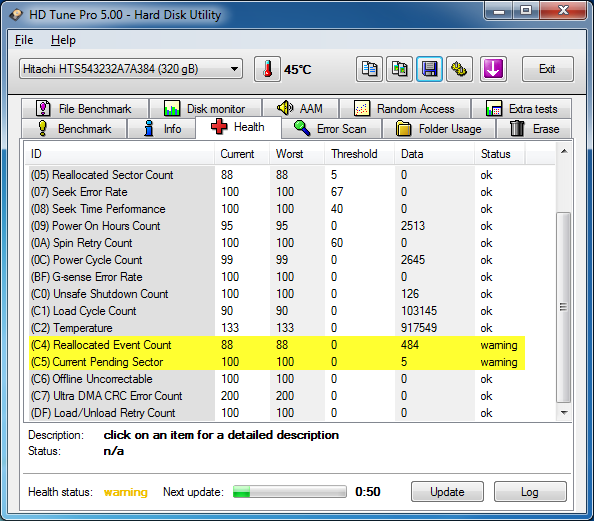Select Reallocated Event Count warning row
This screenshot has width=594, height=521.
pos(277,345)
